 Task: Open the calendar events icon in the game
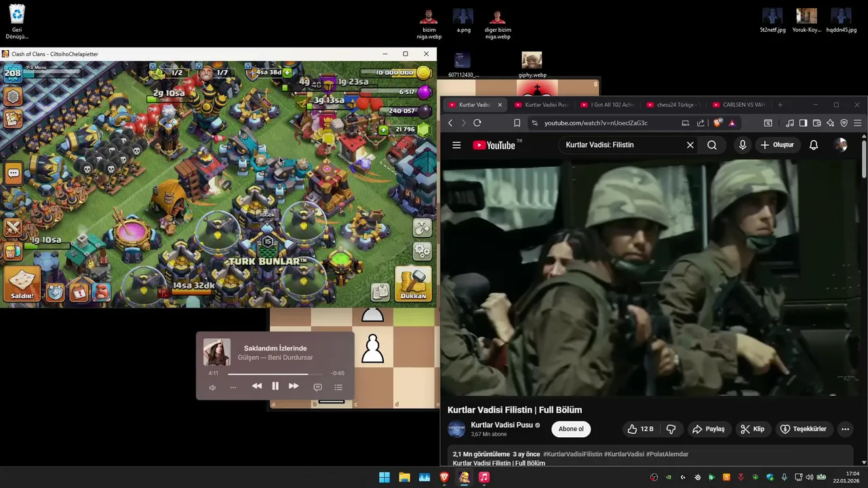79,292
